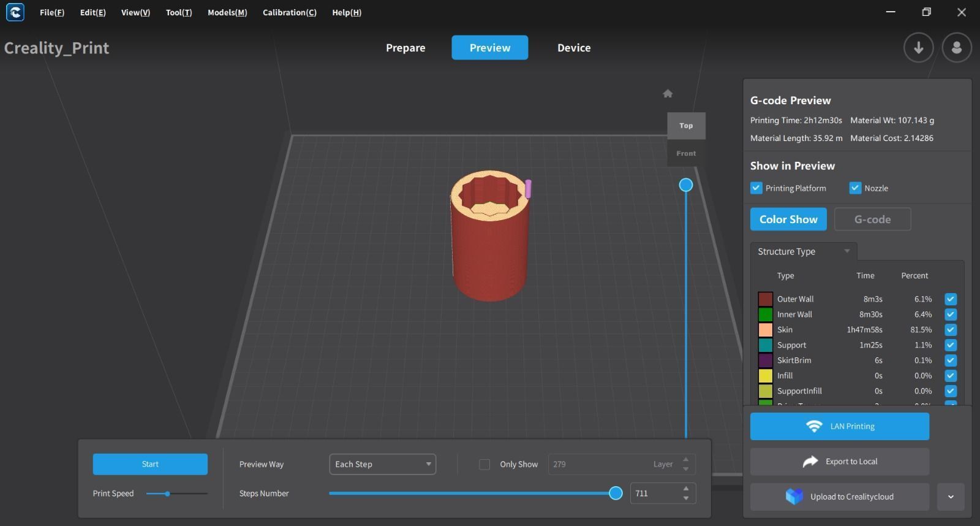The width and height of the screenshot is (980, 526).
Task: Open the Edit menu
Action: 92,12
